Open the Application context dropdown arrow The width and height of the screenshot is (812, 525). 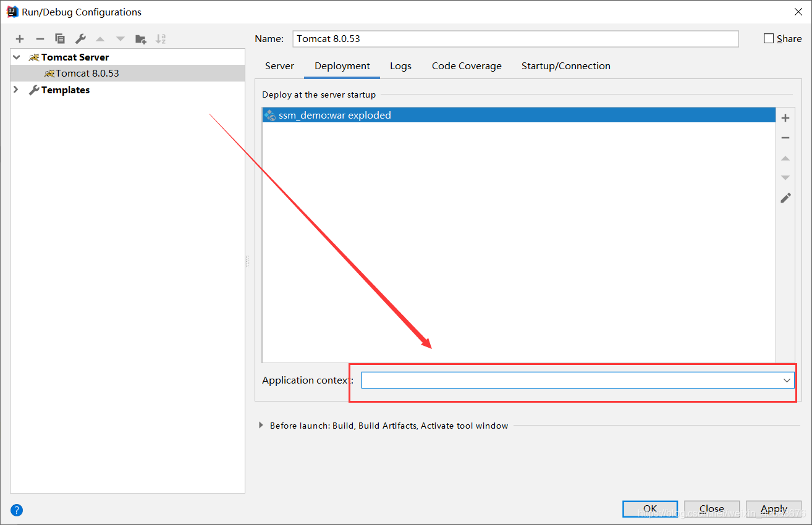(x=787, y=380)
